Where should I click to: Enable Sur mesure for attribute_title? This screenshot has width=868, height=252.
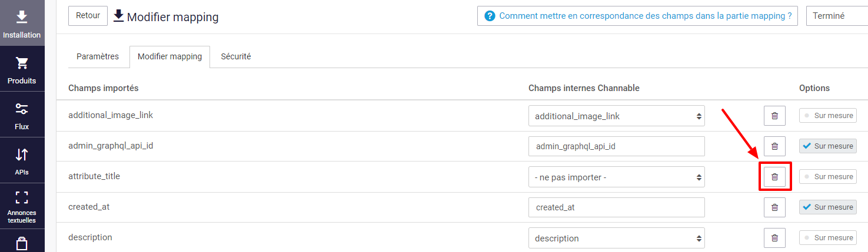(827, 177)
